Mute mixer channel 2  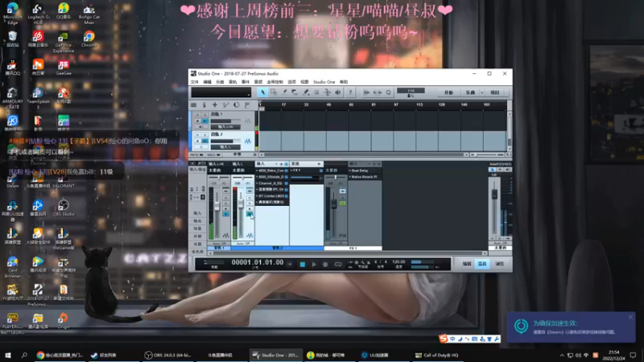coord(250,198)
